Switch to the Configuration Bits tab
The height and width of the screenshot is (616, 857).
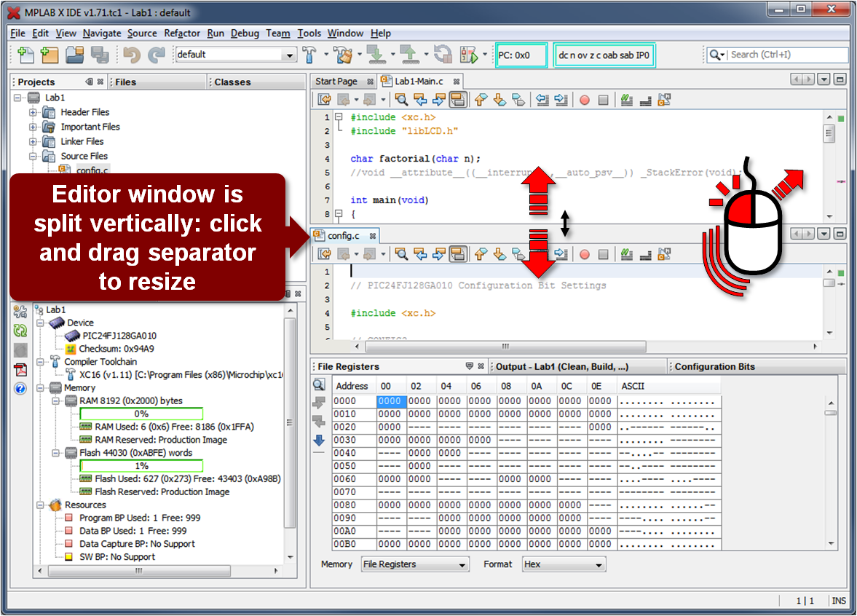714,366
